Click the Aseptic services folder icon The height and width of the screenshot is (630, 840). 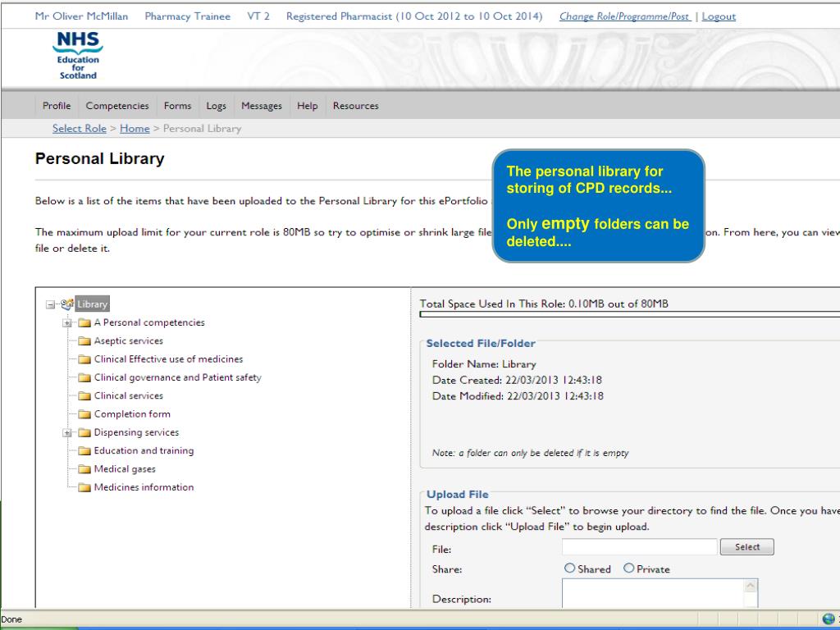(84, 340)
